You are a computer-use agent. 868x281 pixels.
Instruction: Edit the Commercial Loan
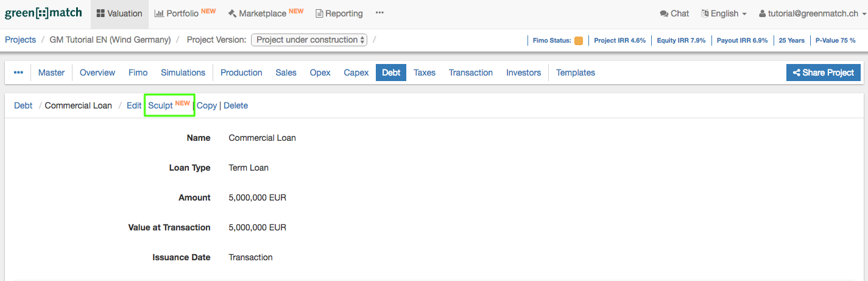134,105
